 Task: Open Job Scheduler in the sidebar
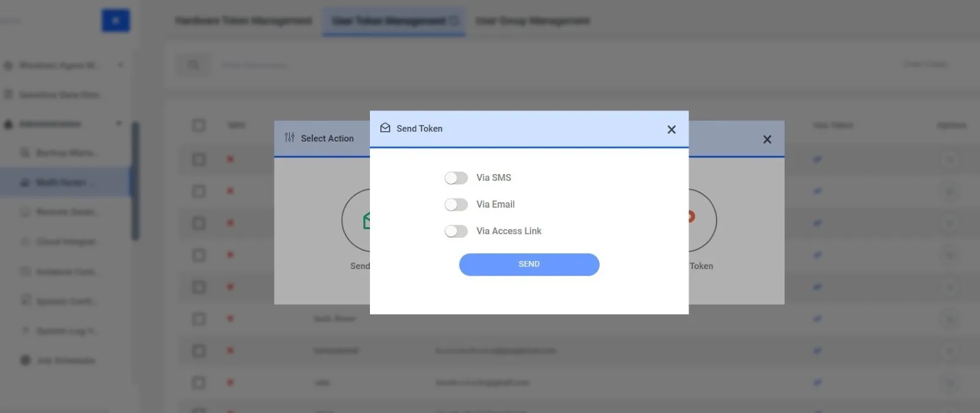coord(66,360)
